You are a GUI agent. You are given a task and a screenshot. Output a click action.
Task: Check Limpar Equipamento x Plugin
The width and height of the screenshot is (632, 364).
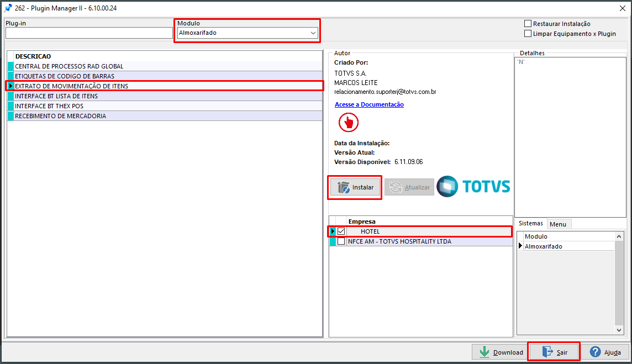click(528, 33)
